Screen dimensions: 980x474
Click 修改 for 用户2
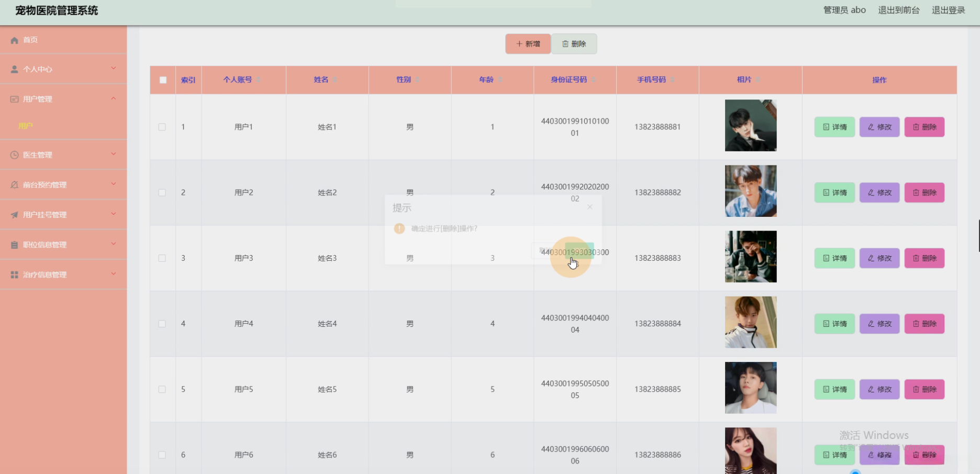click(x=879, y=193)
